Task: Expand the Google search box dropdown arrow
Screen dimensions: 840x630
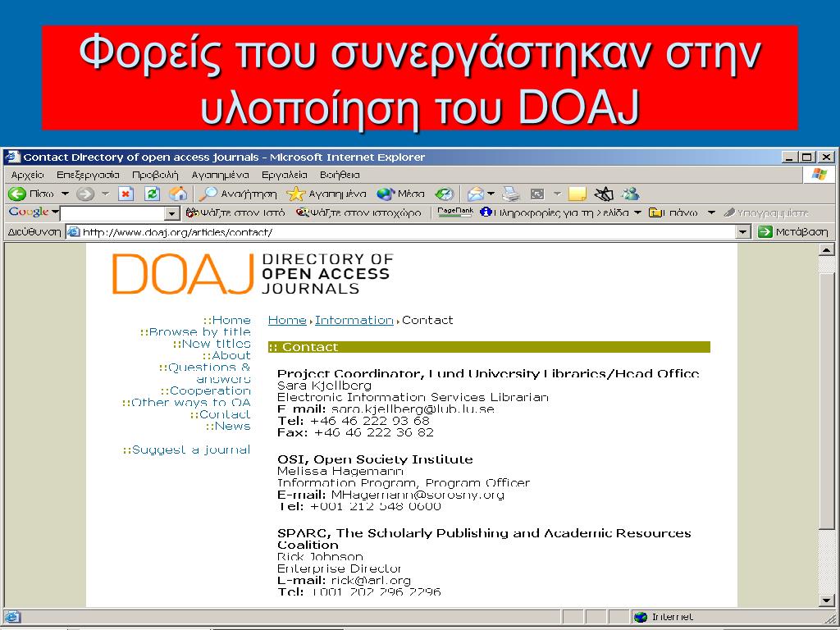Action: tap(171, 214)
